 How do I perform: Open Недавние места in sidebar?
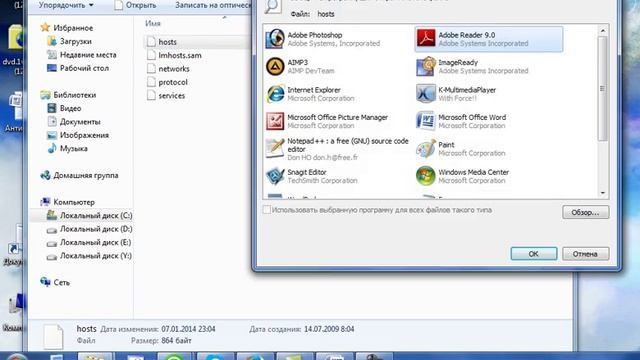(x=82, y=55)
